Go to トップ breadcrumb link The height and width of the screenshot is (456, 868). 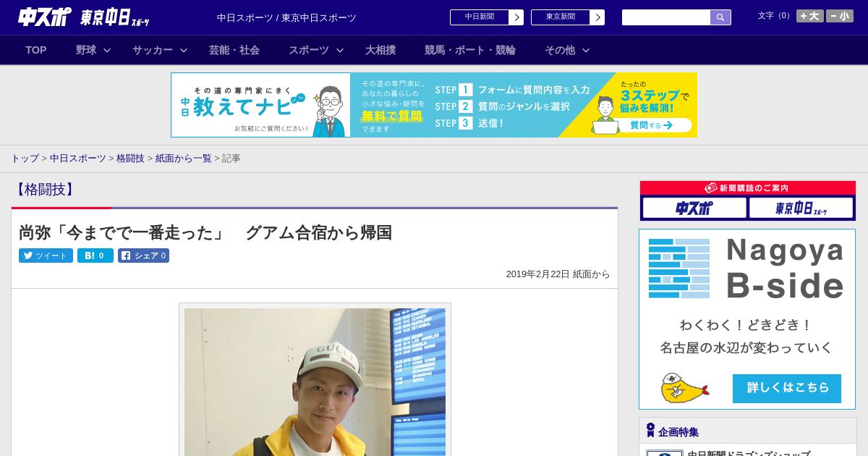[x=25, y=158]
